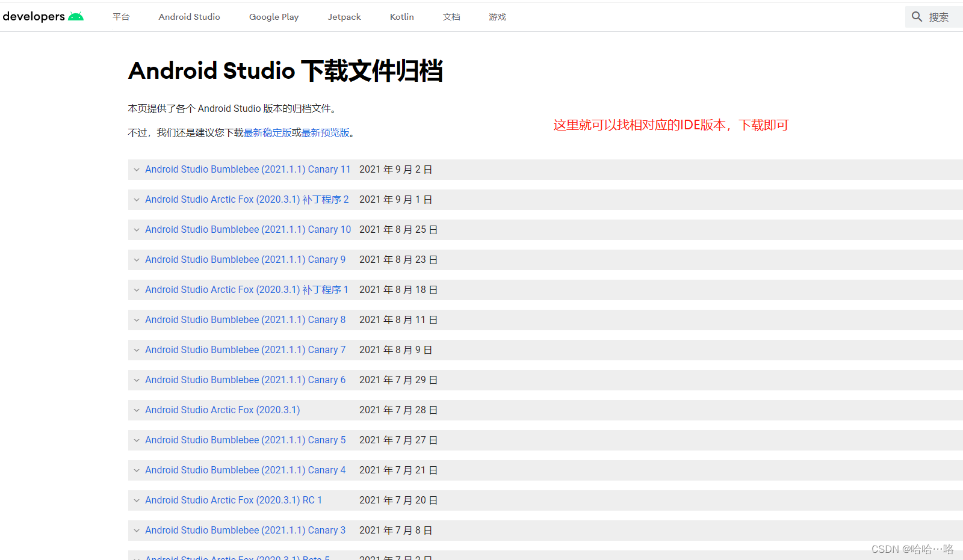Open the Kotlin nav item

[402, 17]
